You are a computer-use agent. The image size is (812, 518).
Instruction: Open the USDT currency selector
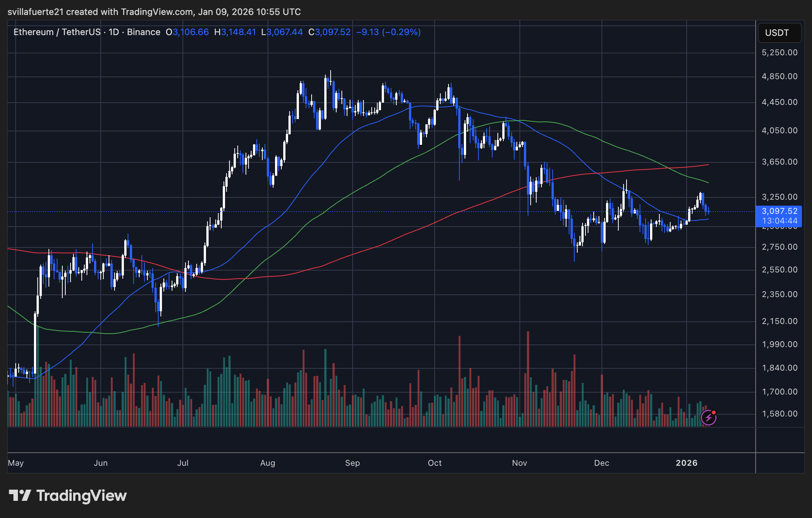pyautogui.click(x=779, y=33)
